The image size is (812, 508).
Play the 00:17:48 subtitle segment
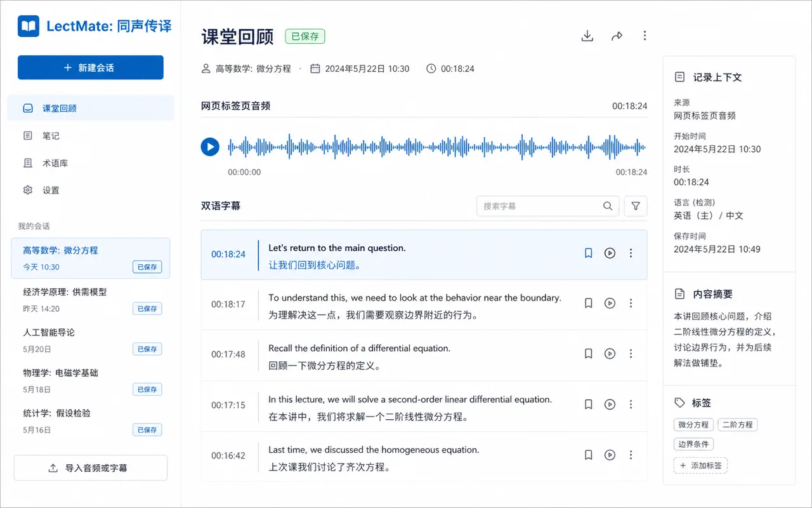(610, 354)
